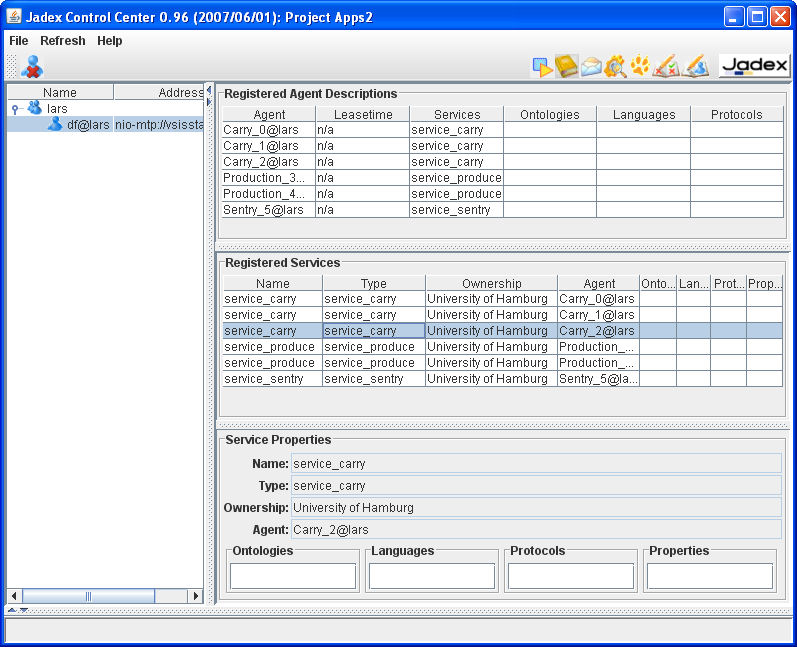
Task: Select the highlighted Carry_2@lars service row cell
Action: [598, 331]
